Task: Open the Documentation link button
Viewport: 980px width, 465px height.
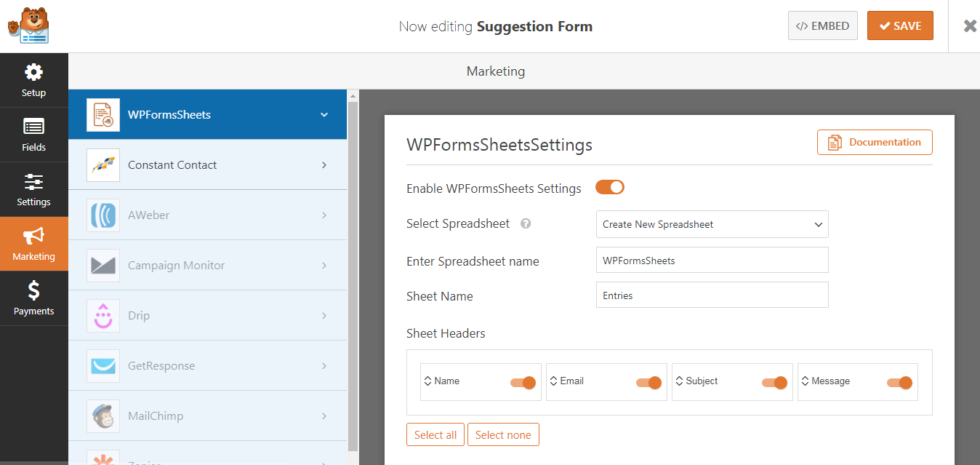Action: tap(875, 143)
